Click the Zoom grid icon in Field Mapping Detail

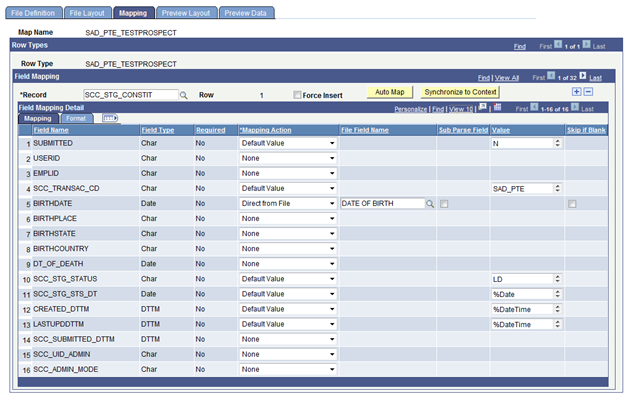pyautogui.click(x=483, y=107)
